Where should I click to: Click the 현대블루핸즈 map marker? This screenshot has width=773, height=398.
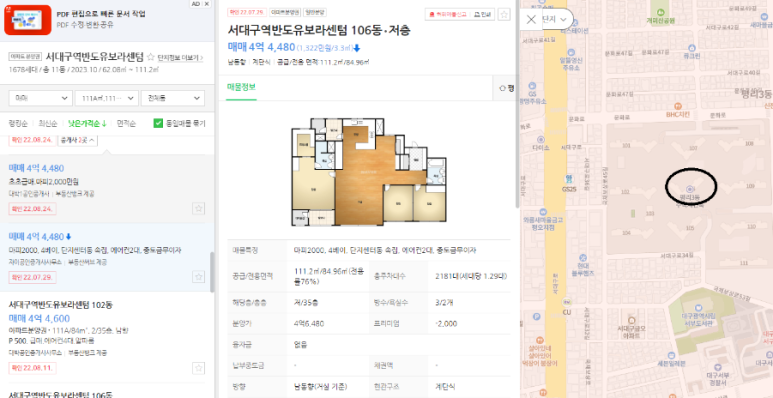pos(583,265)
